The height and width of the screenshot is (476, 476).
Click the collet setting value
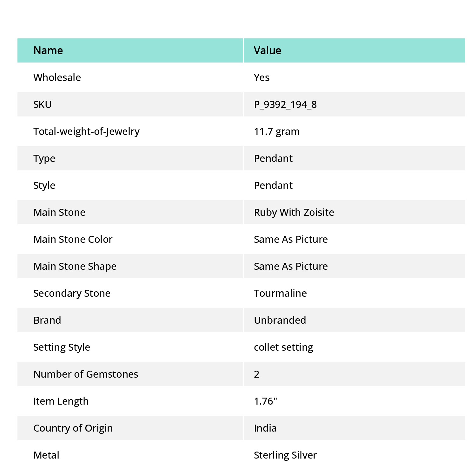click(283, 347)
